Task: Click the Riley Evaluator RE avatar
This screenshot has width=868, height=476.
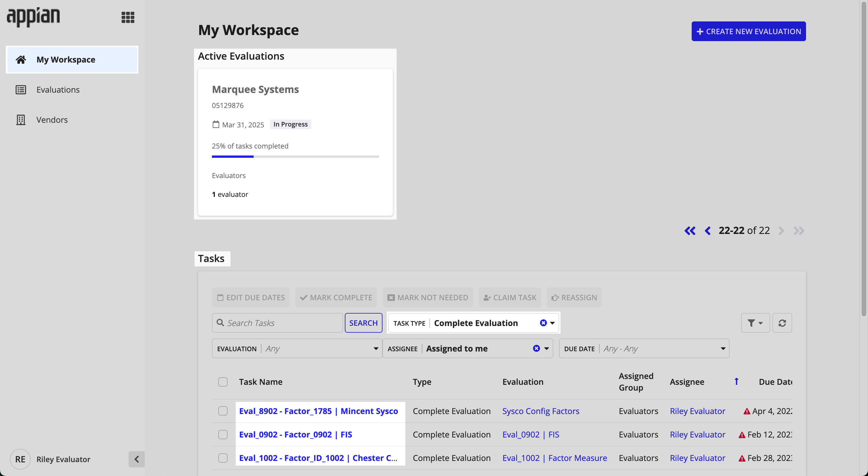Action: (x=20, y=459)
